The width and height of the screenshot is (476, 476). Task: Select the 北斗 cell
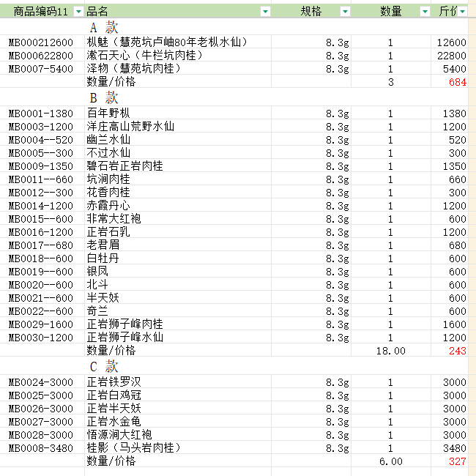coord(178,285)
